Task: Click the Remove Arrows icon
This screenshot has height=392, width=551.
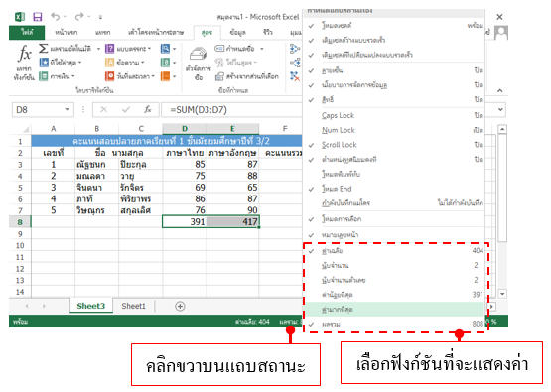Action: point(295,76)
